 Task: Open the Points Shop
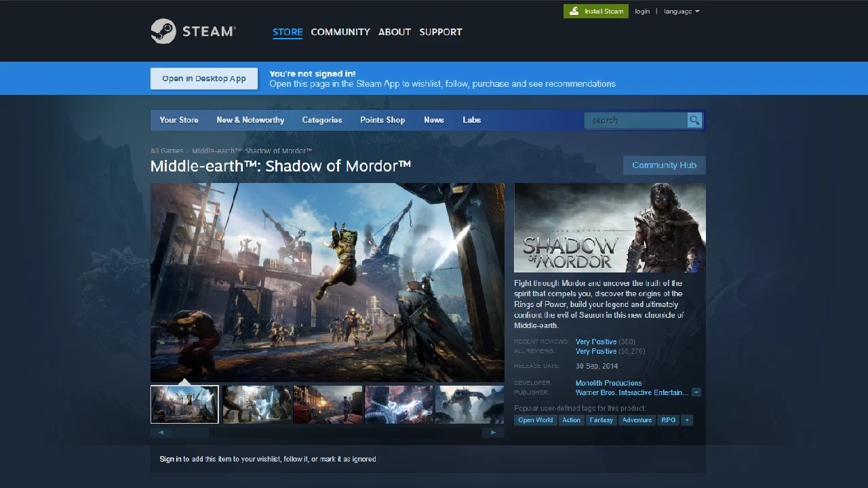pyautogui.click(x=382, y=120)
